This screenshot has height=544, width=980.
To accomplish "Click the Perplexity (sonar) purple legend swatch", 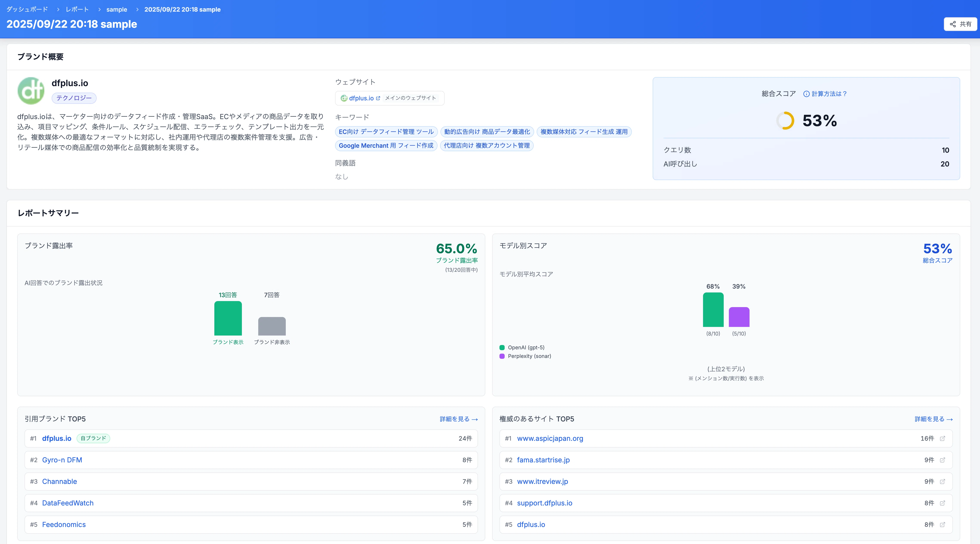I will (502, 356).
